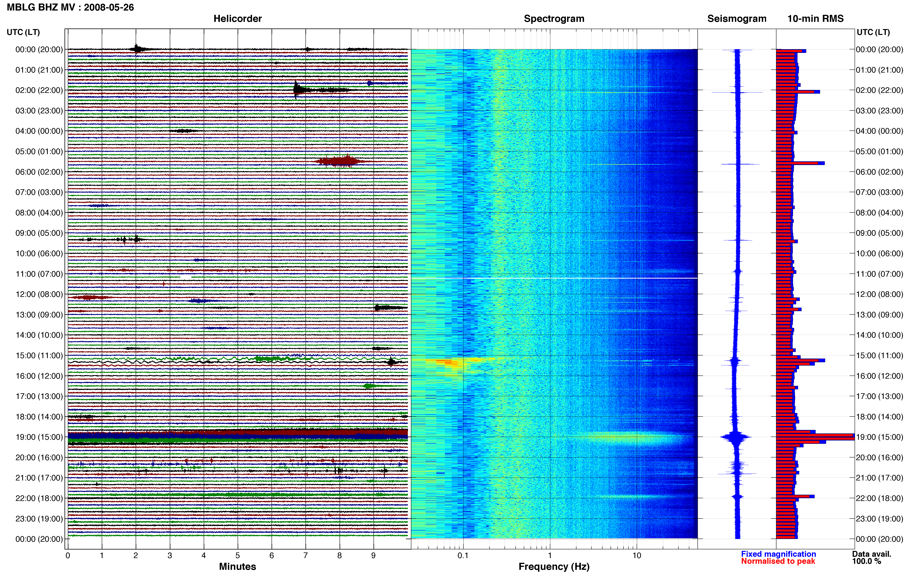Click the seismogram amplitude burst at 19:00
The height and width of the screenshot is (578, 924).
coord(736,437)
